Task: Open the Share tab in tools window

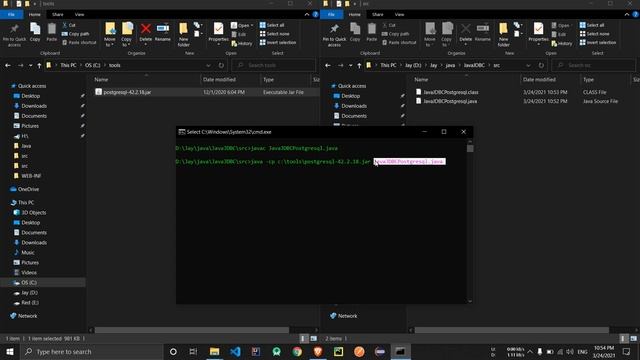Action: point(58,14)
